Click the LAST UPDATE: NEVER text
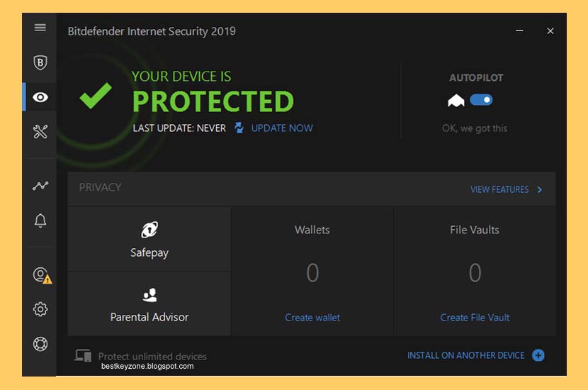The image size is (588, 390). (179, 128)
